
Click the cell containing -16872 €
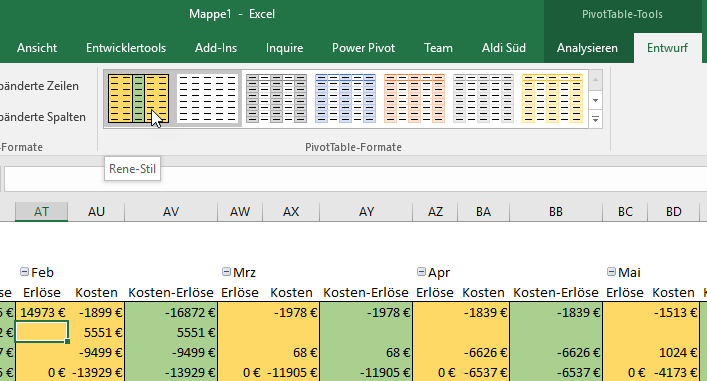pos(171,312)
